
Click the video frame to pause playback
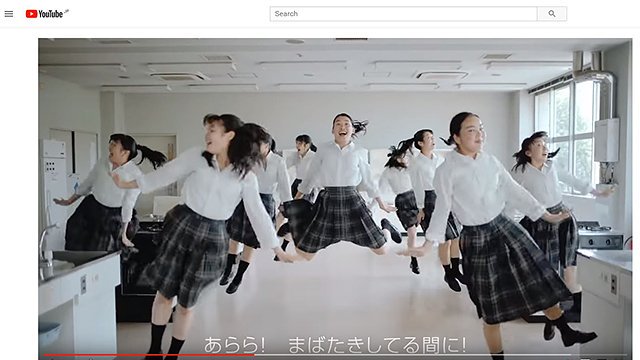335,199
